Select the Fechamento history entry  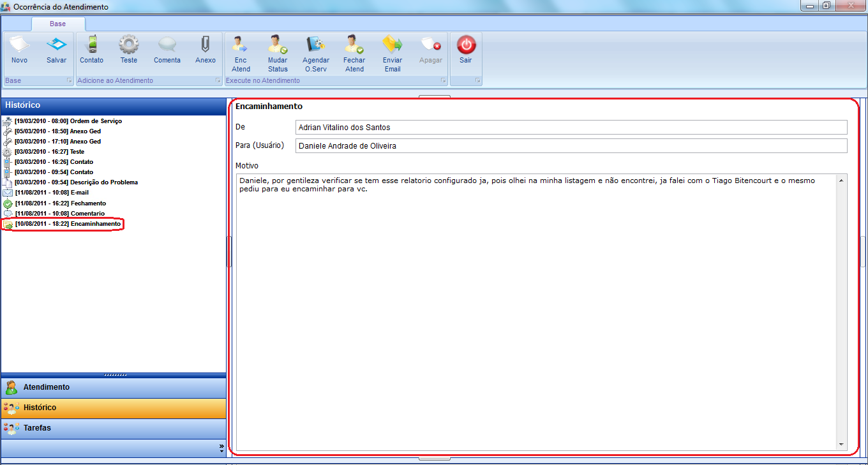coord(61,203)
